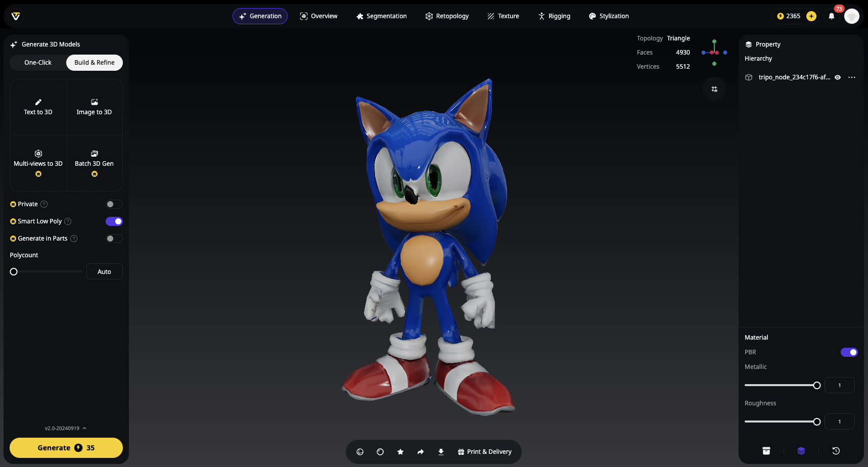This screenshot has width=868, height=467.
Task: Choose Multi-views to 3D option
Action: point(38,163)
